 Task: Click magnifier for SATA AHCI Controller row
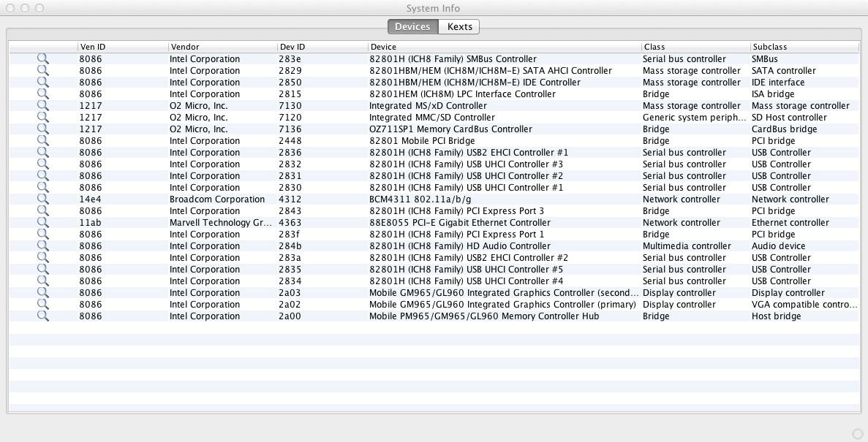click(43, 71)
